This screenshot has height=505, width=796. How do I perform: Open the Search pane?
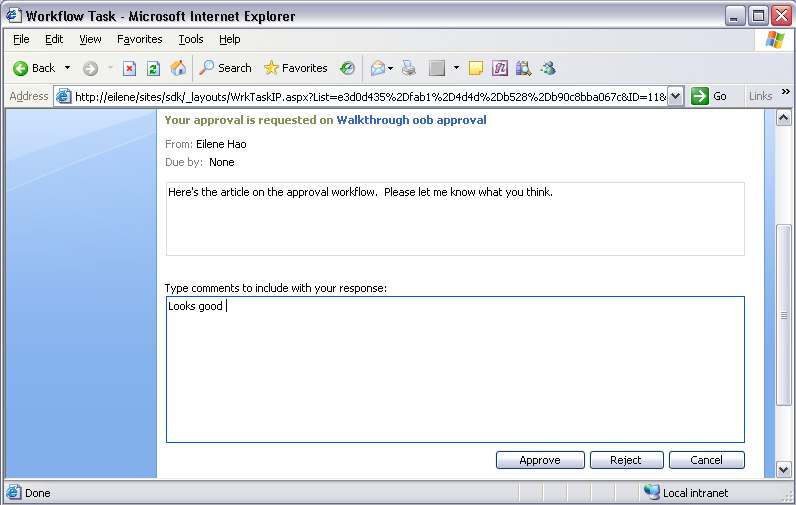click(x=225, y=68)
